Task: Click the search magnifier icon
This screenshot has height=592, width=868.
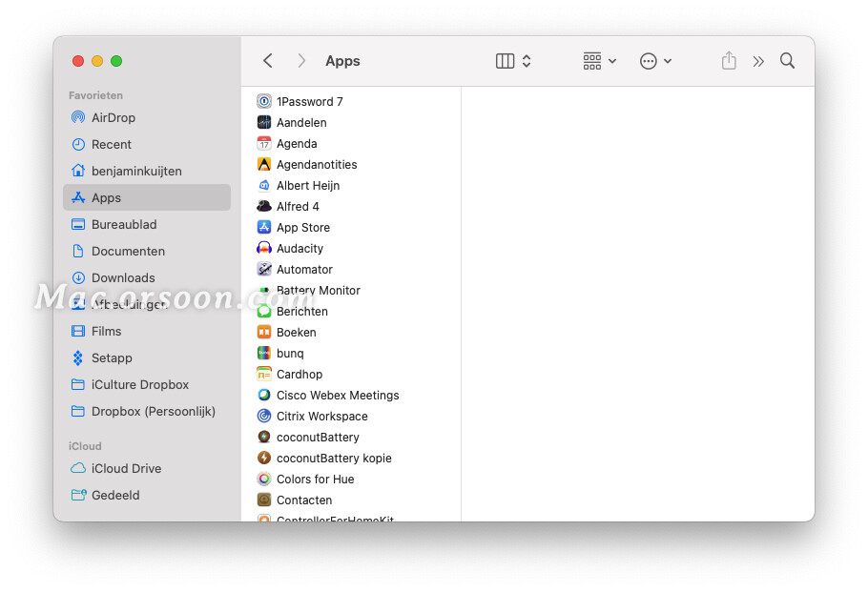Action: 787,61
